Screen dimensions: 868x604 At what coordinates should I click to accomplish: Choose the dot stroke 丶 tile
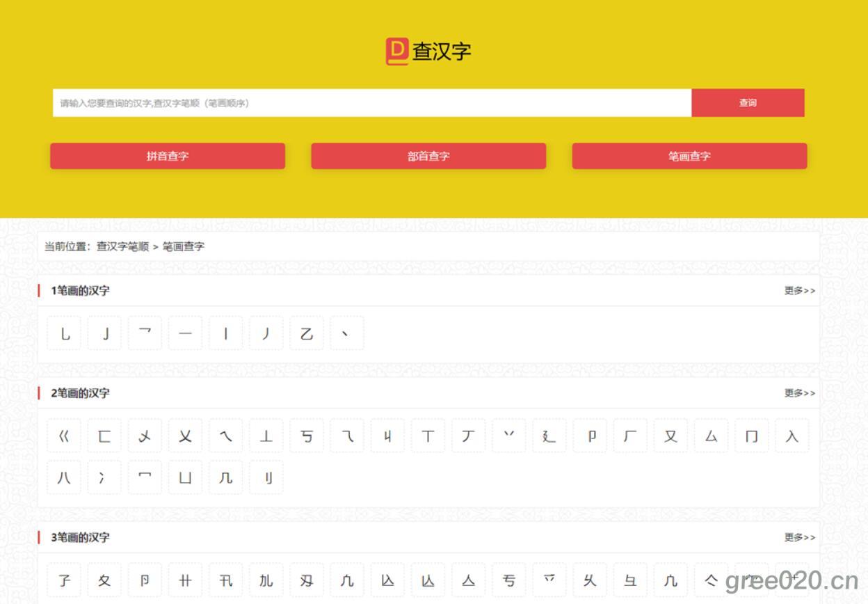[347, 334]
